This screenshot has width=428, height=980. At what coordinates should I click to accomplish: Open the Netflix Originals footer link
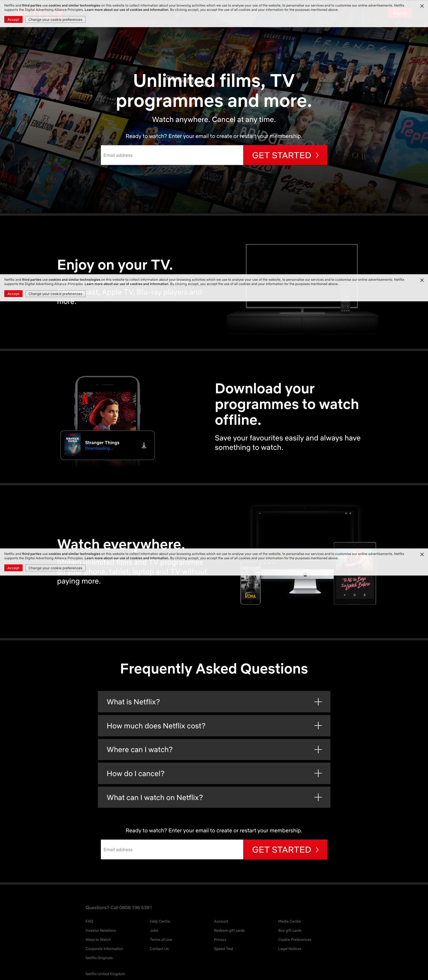pos(99,958)
